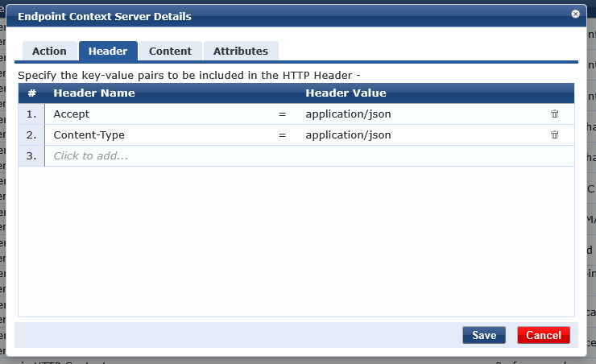
Task: Select row number 1 cell
Action: [x=31, y=114]
